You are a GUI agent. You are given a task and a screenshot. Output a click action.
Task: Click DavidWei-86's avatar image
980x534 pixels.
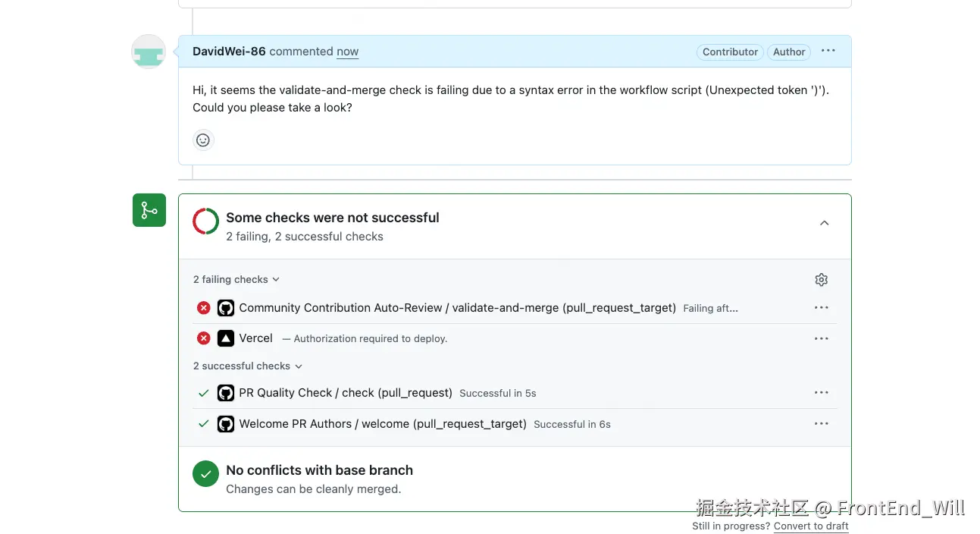(x=149, y=52)
